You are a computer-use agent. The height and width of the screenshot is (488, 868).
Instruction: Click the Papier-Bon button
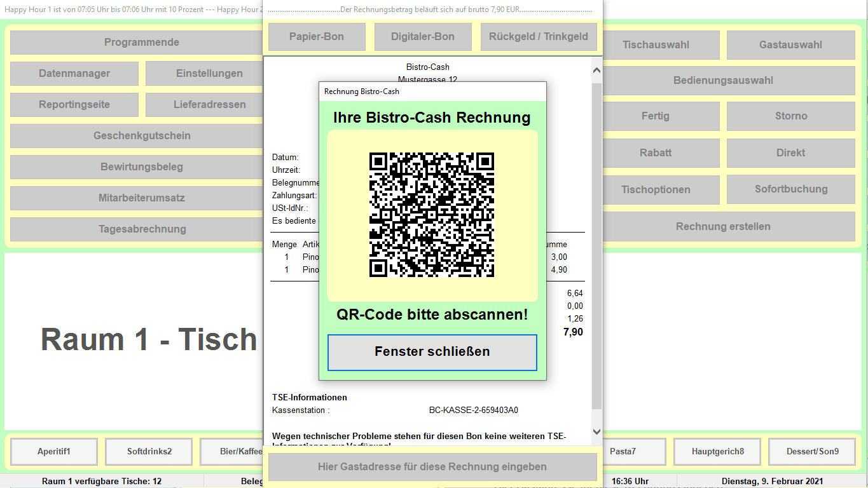coord(317,37)
